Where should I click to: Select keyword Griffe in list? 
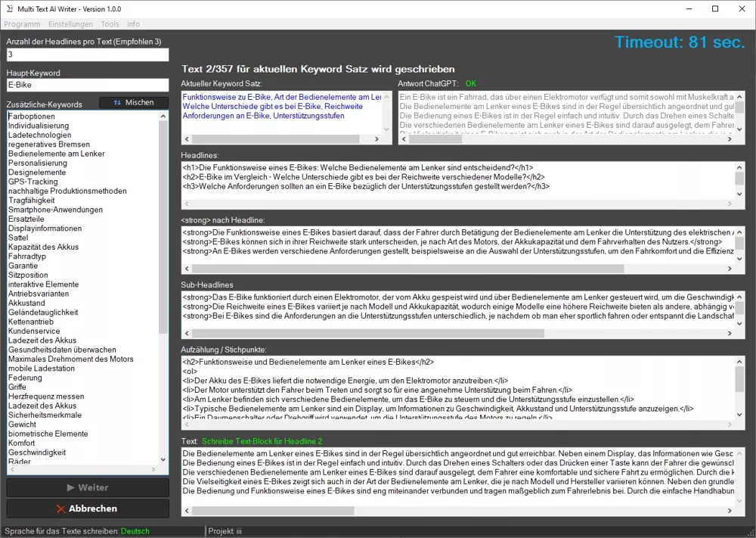17,387
